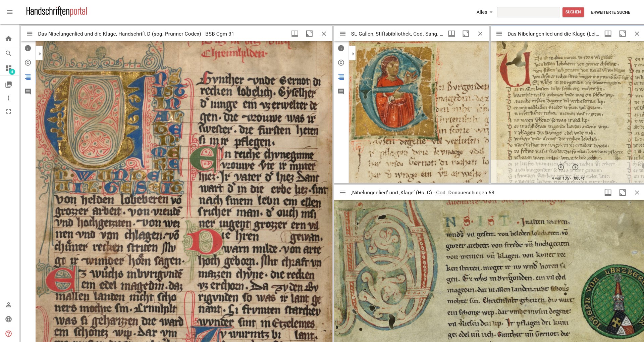Expand side panel of St. Gallen window
The width and height of the screenshot is (644, 342).
(x=353, y=54)
